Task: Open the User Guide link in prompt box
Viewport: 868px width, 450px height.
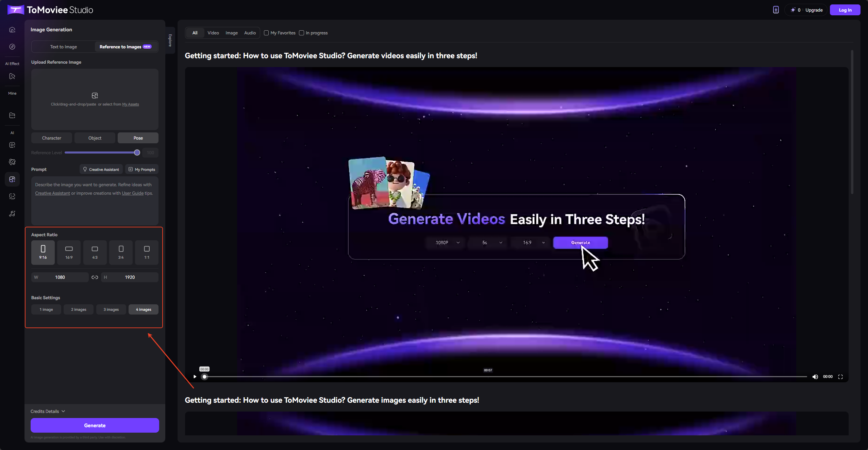Action: point(133,193)
